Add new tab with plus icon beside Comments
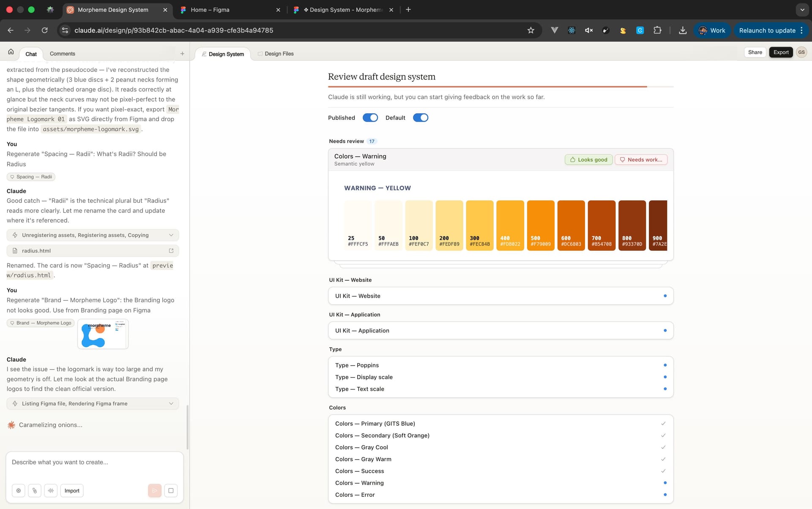Viewport: 812px width, 509px height. click(x=182, y=54)
